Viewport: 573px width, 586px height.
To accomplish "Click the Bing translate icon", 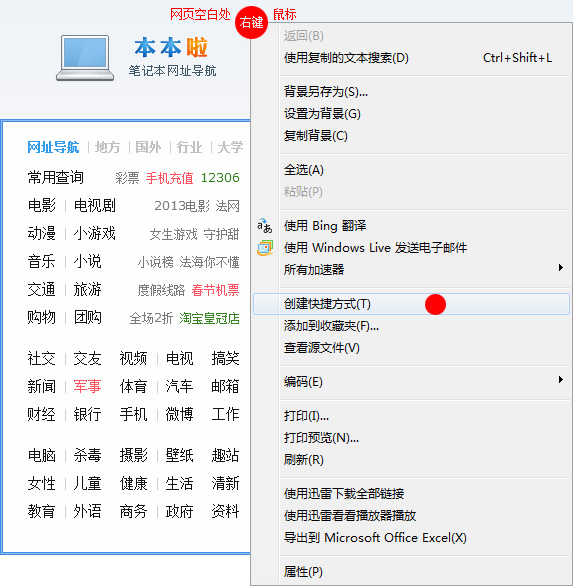I will [265, 226].
